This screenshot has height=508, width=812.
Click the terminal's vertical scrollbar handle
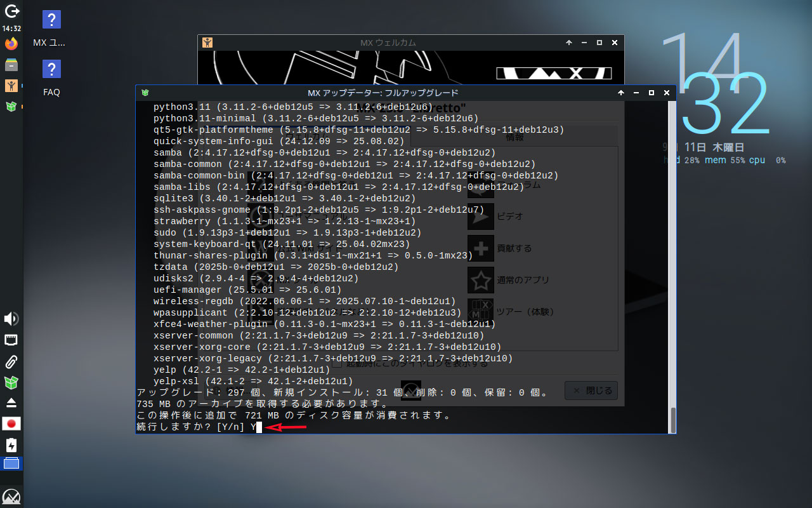tap(672, 419)
